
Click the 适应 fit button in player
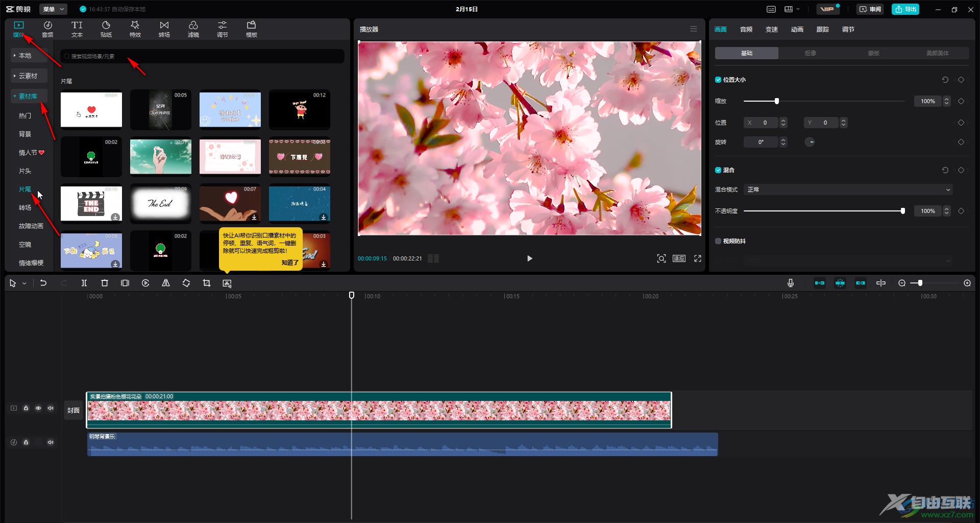point(679,258)
